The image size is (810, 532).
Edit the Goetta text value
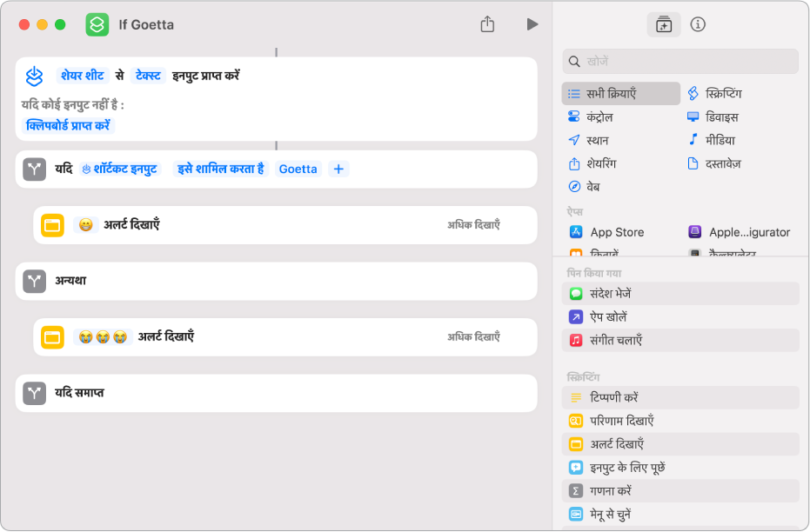click(x=298, y=169)
